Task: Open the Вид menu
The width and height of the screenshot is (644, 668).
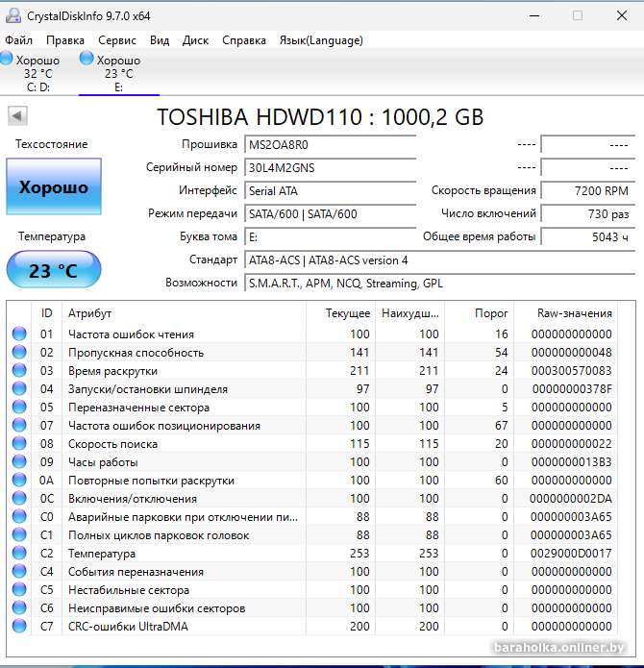Action: point(160,40)
